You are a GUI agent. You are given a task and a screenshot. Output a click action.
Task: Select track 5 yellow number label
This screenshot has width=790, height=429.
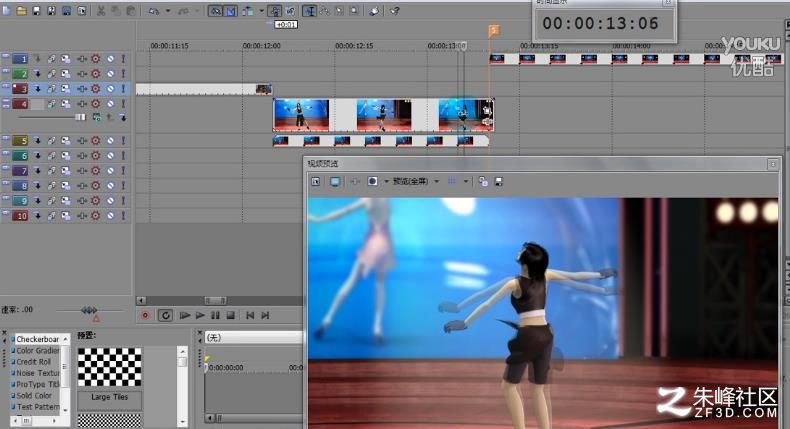pyautogui.click(x=20, y=141)
